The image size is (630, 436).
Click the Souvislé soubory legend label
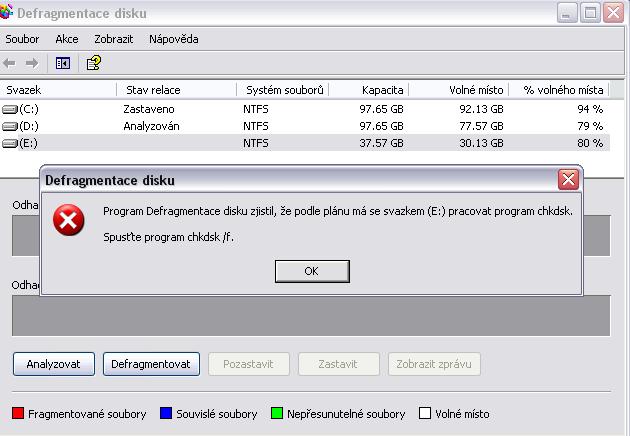coord(217,414)
